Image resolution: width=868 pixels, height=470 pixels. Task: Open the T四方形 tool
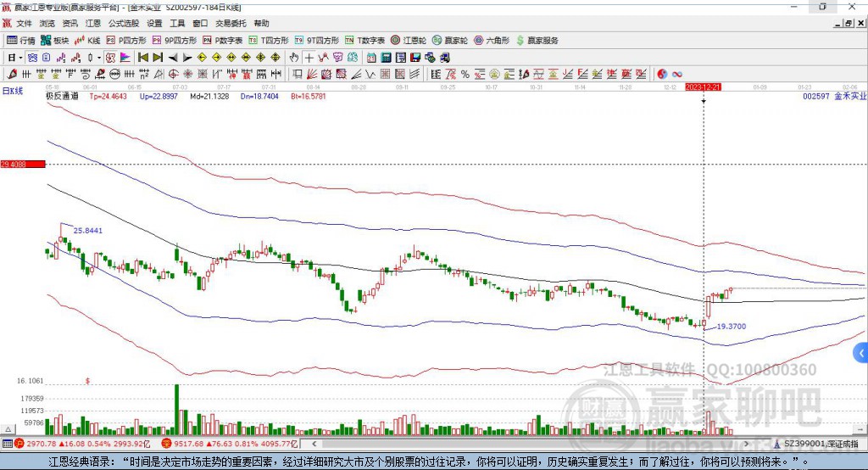tap(269, 41)
